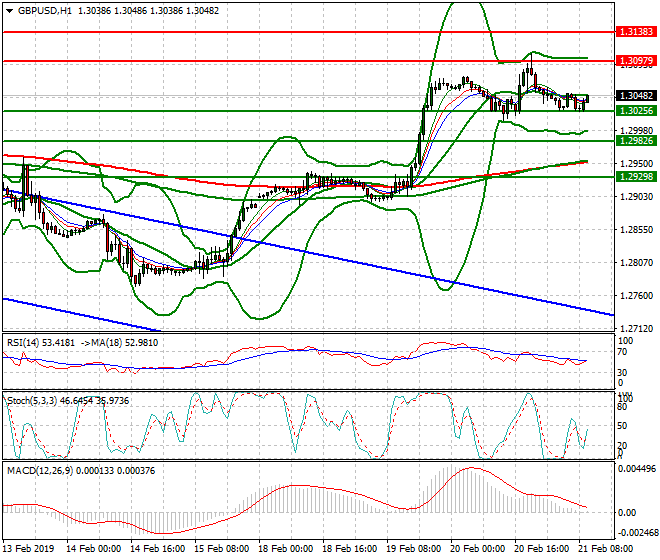Select the 1.29500 price scale value
The height and width of the screenshot is (560, 660).
coord(637,163)
